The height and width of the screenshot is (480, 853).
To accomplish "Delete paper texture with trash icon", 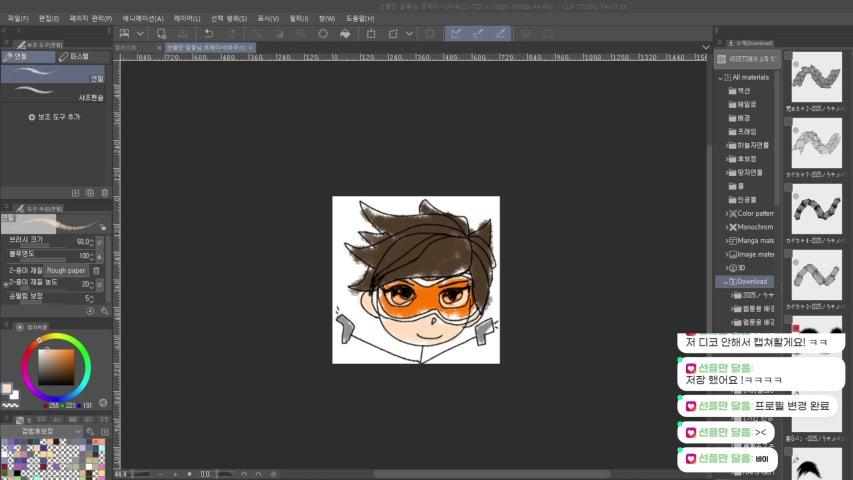I will [97, 270].
